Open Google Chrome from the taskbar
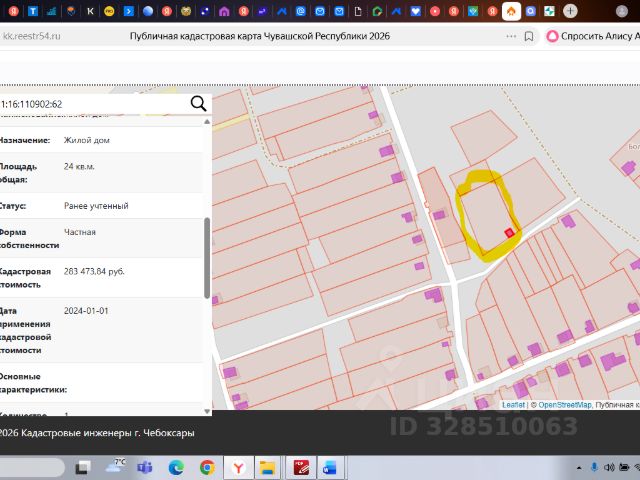 (x=207, y=467)
